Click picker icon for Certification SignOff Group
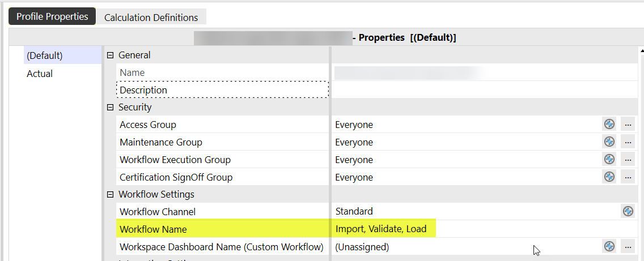Viewport: 644px width, 261px height. pos(609,177)
